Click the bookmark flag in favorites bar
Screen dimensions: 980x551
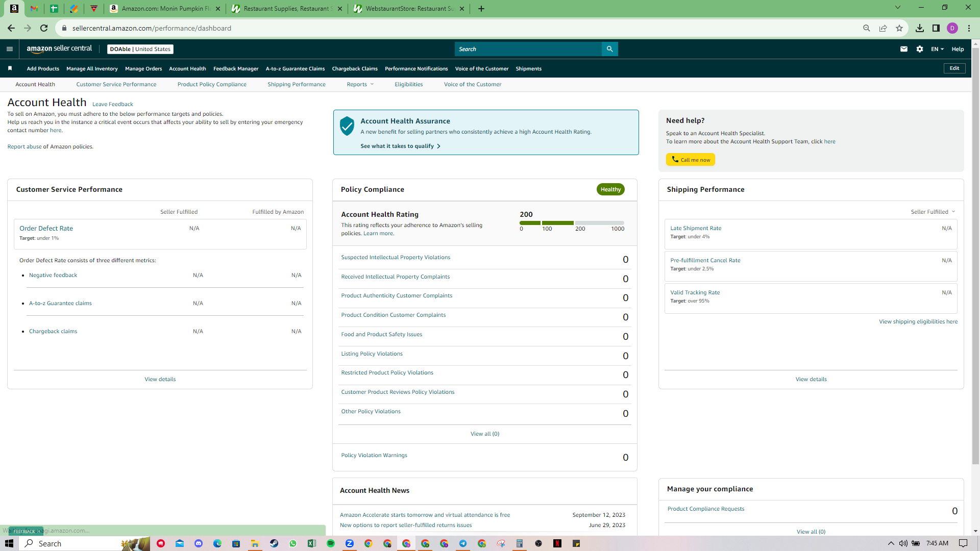(10, 68)
